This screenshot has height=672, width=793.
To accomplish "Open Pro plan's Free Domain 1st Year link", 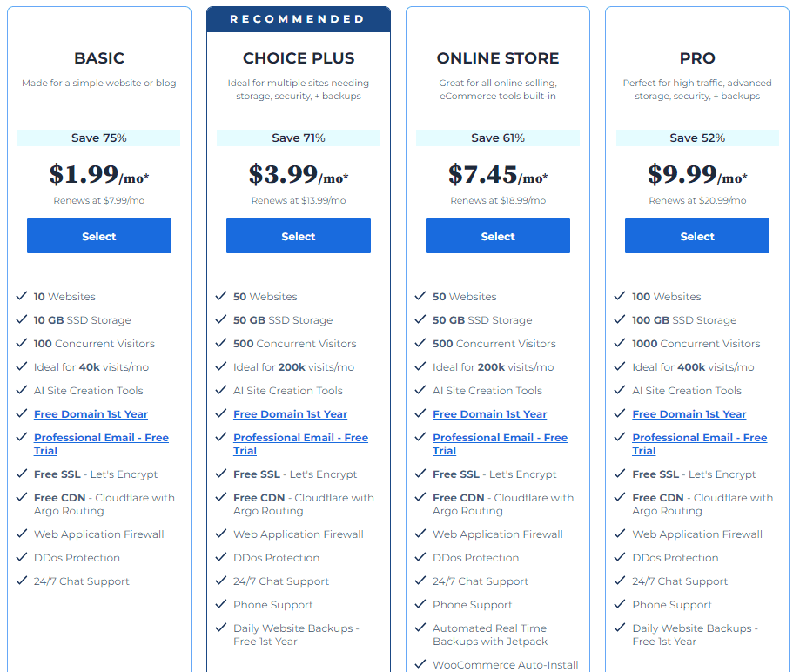I will pyautogui.click(x=689, y=414).
